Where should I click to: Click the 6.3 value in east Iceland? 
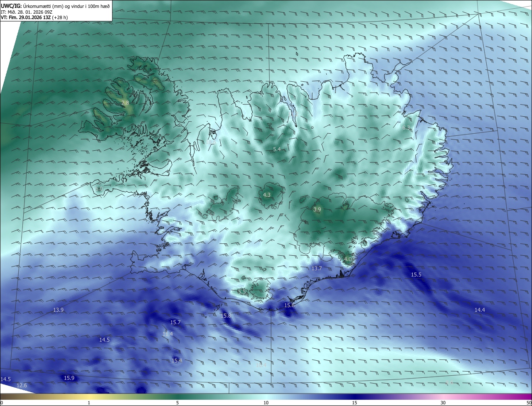406,128
